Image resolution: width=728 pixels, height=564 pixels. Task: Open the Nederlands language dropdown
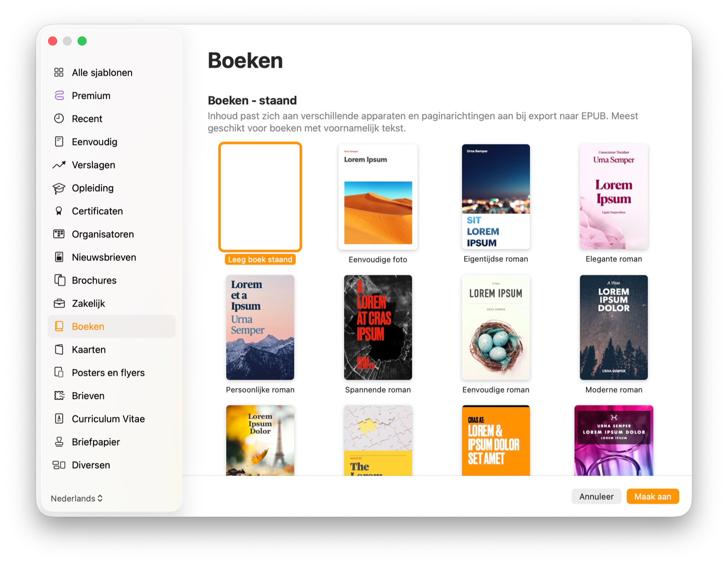pos(76,498)
